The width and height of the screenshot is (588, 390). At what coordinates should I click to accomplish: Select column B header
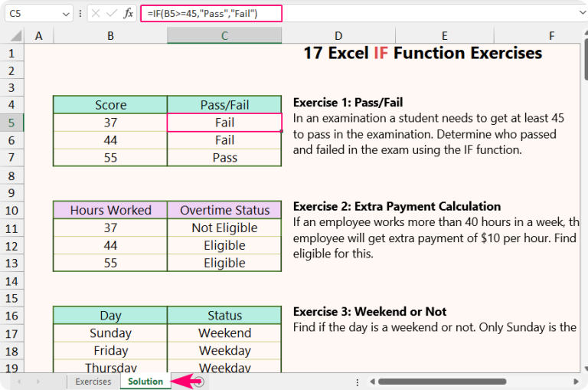click(110, 36)
